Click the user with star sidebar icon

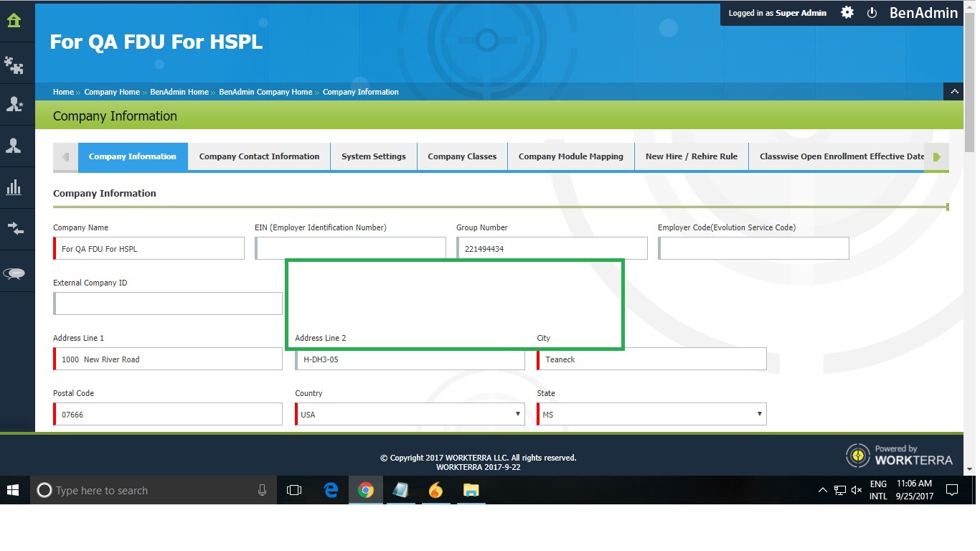[x=14, y=105]
